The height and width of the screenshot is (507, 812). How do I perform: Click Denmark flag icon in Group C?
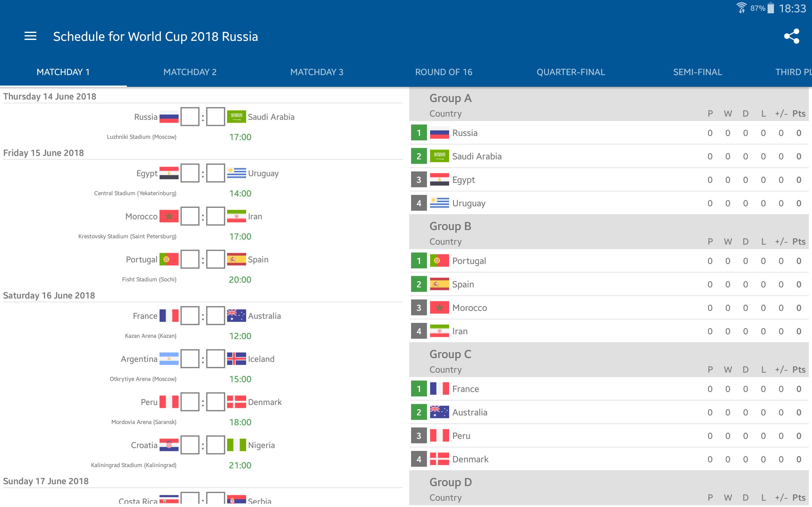click(x=440, y=459)
